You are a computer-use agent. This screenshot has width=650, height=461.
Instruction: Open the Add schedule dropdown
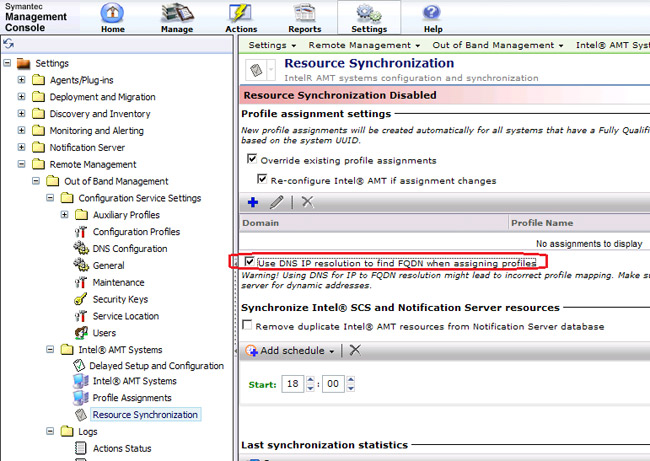tap(332, 351)
